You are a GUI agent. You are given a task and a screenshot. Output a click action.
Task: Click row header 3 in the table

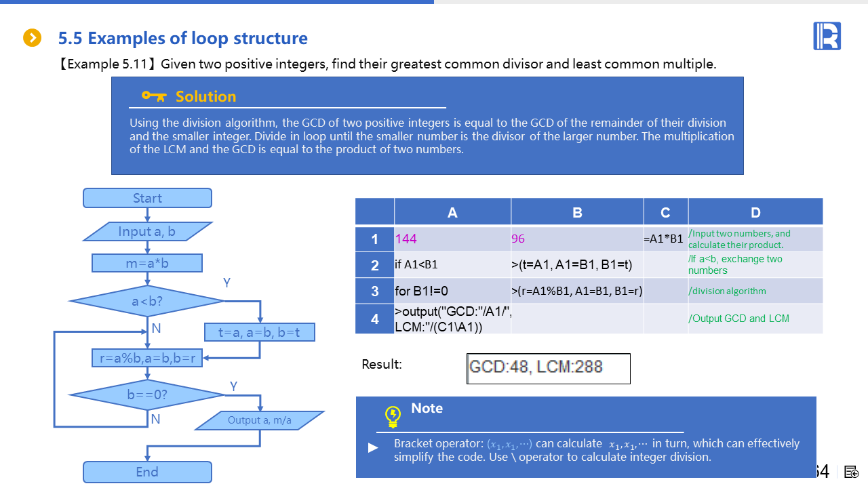375,291
